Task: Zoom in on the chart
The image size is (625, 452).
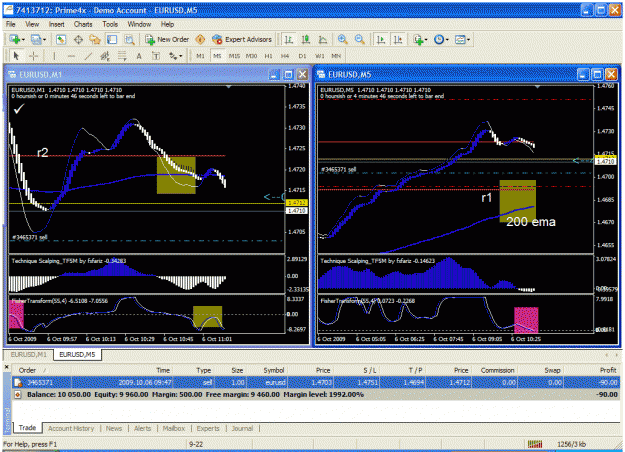Action: pyautogui.click(x=342, y=39)
